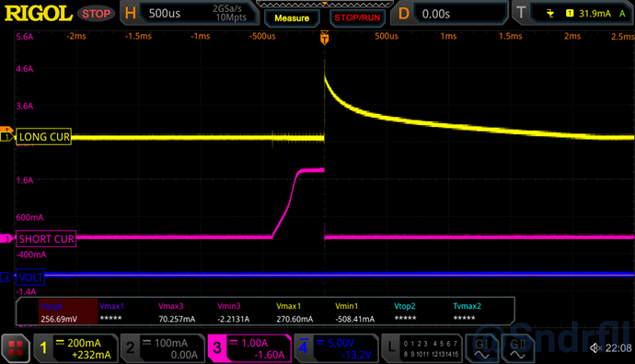Select the GI waveform generator icon
The image size is (635, 364).
[x=481, y=348]
